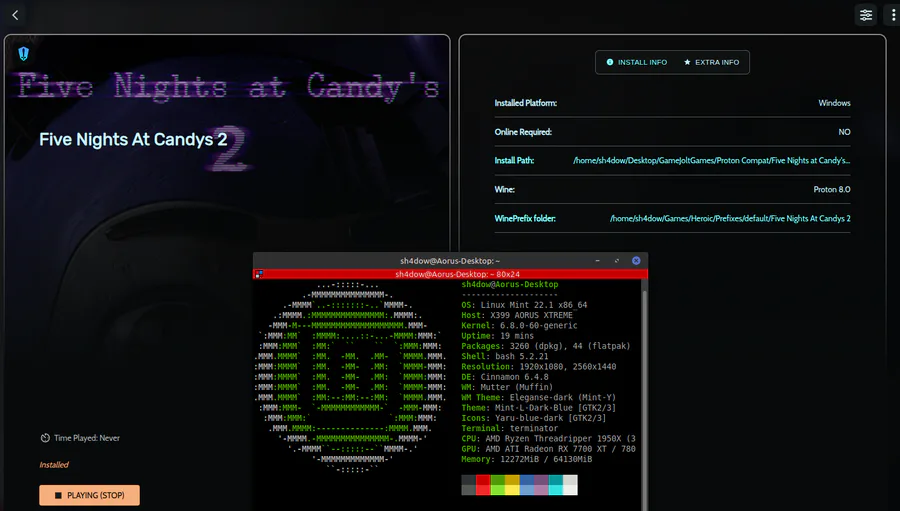900x511 pixels.
Task: Click the Linux Mint ASCII logo
Action: (x=350, y=377)
